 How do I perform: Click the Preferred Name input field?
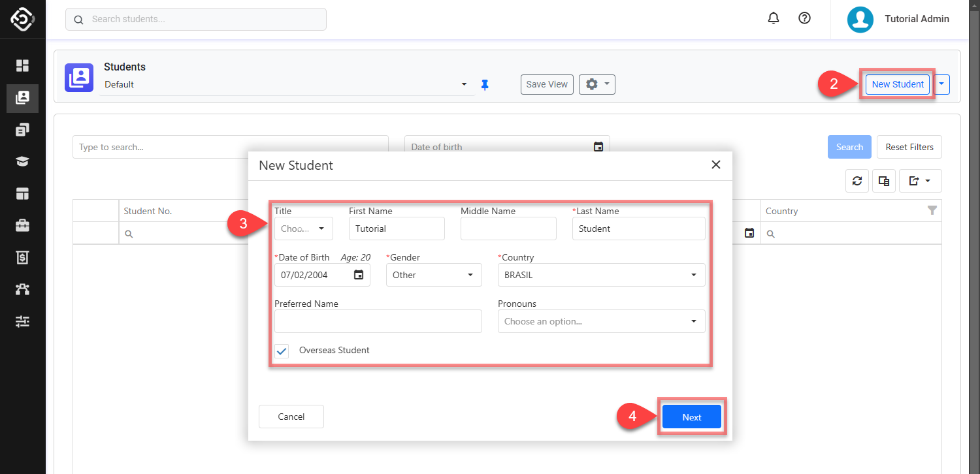pos(378,321)
